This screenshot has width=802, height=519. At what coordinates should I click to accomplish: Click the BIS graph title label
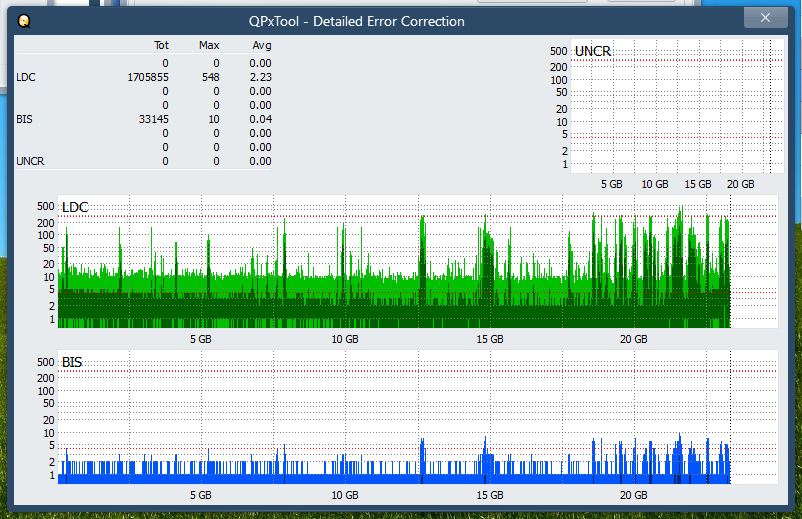point(72,362)
